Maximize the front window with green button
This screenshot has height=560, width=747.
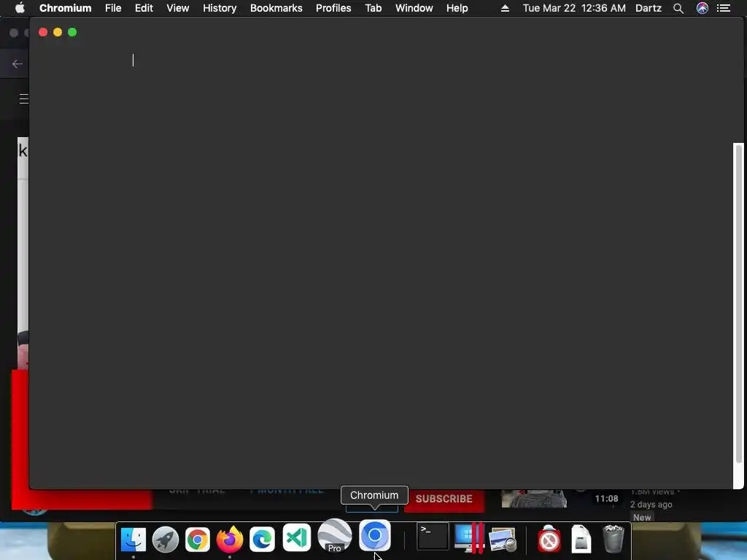72,32
